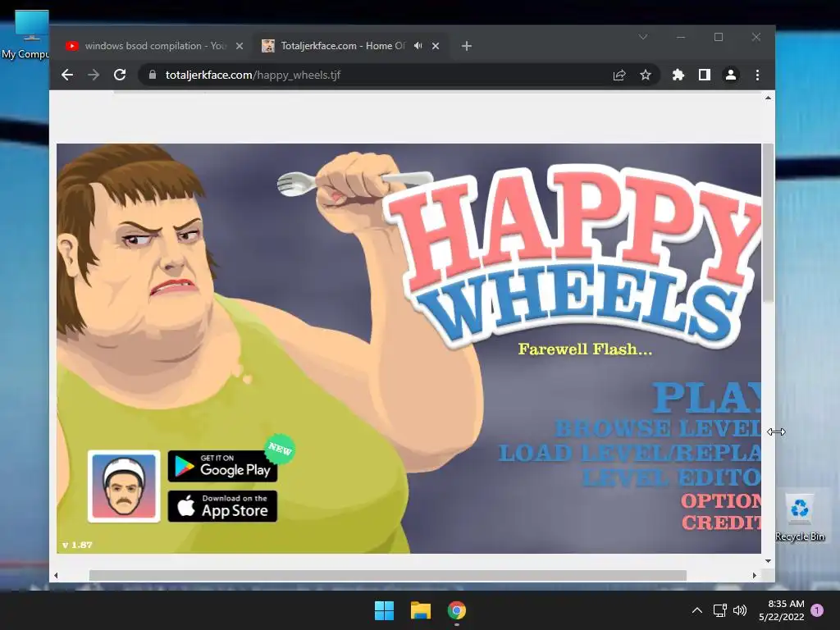Viewport: 840px width, 630px height.
Task: Close the windows bsod compilation tab
Action: 240,46
